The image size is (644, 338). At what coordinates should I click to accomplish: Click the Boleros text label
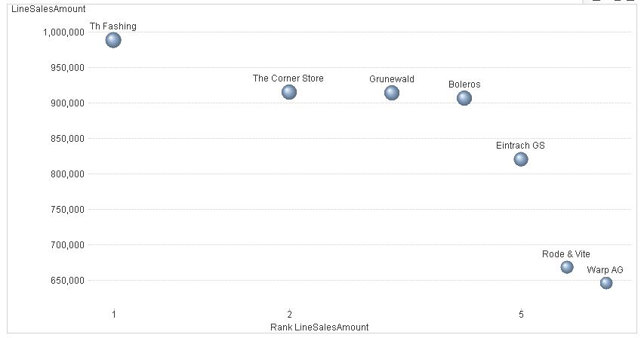click(x=464, y=84)
